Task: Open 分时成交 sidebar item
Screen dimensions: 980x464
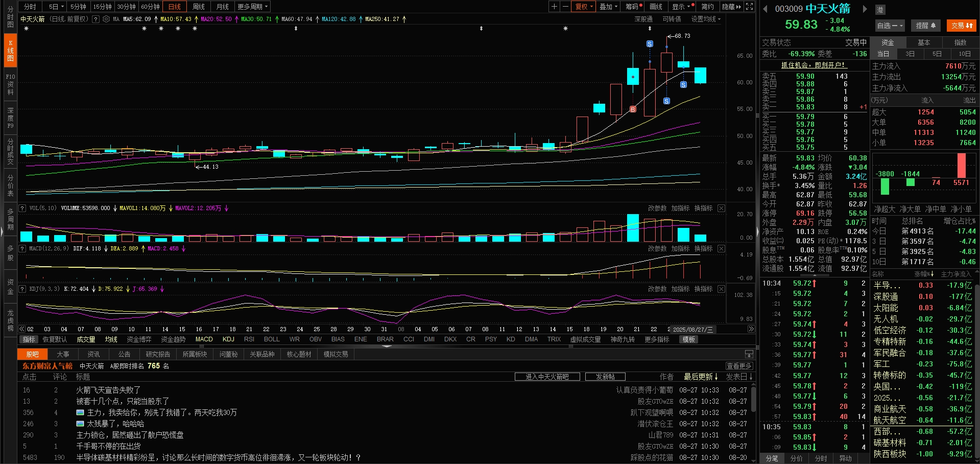Action: [10, 151]
